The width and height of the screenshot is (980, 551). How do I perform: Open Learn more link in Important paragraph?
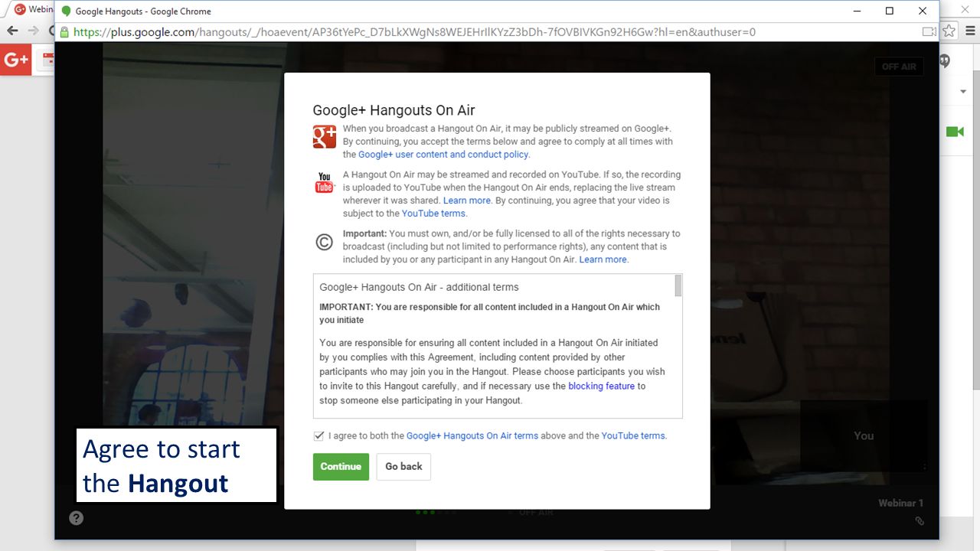[x=603, y=259]
